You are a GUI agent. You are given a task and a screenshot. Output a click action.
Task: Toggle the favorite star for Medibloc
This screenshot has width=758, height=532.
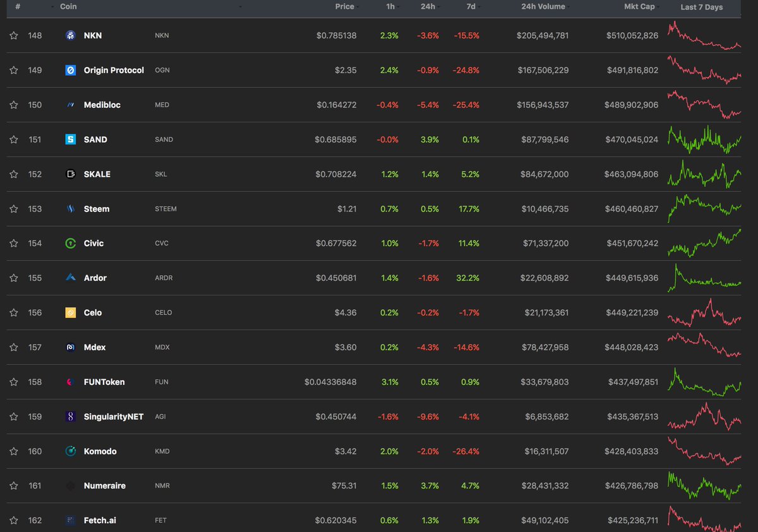(x=14, y=105)
